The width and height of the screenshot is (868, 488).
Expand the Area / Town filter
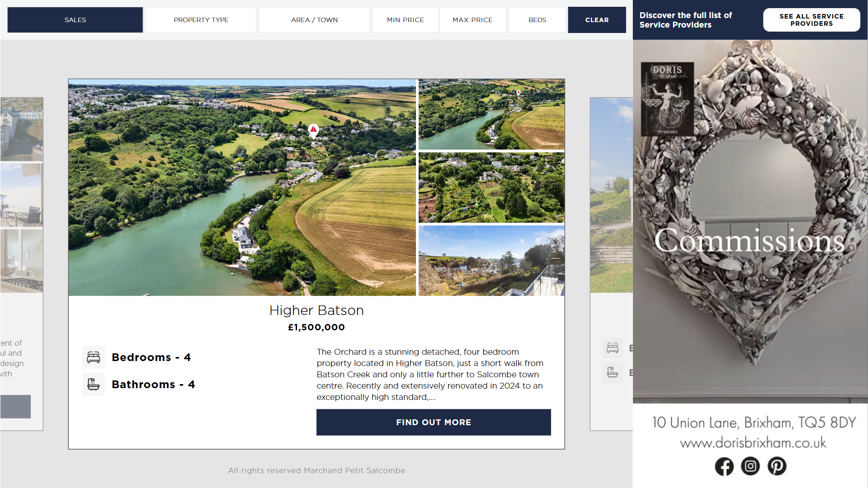(314, 20)
